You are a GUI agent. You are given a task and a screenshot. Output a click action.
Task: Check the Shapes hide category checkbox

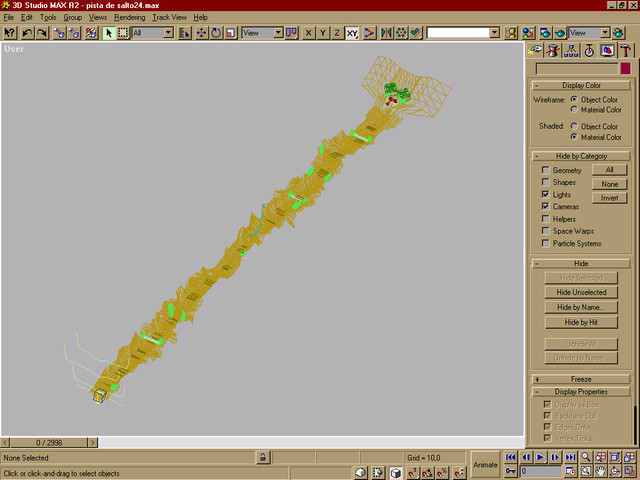(x=545, y=182)
